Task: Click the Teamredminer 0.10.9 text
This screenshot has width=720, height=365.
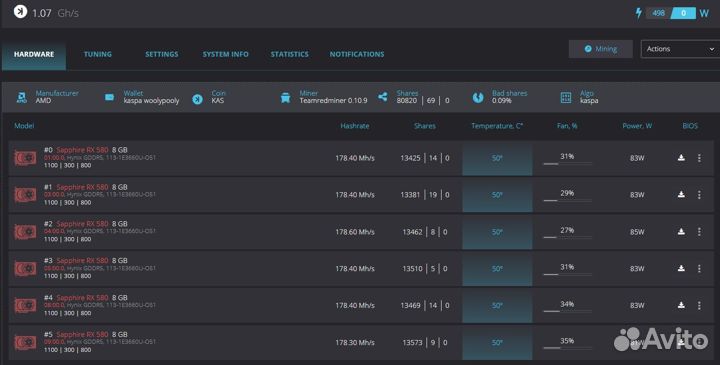Action: point(333,101)
